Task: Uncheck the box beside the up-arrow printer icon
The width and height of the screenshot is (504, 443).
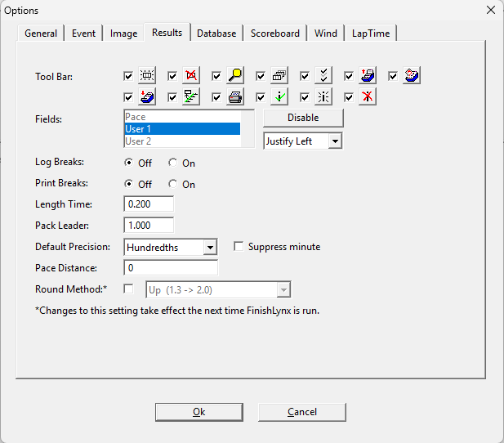Action: click(x=349, y=76)
